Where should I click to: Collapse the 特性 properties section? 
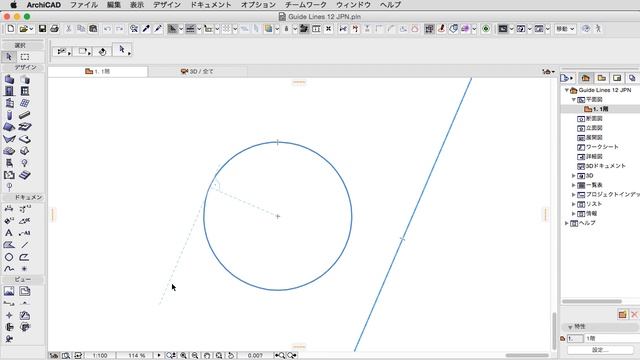pos(570,327)
